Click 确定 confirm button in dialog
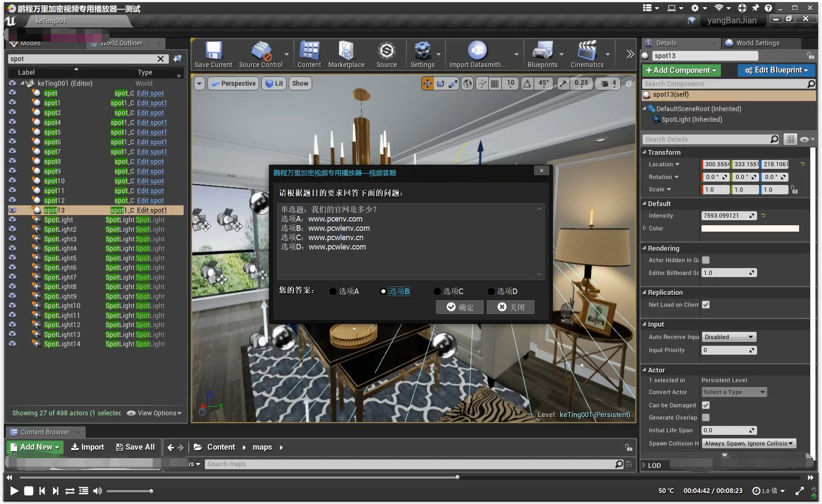The image size is (822, 504). coord(460,307)
